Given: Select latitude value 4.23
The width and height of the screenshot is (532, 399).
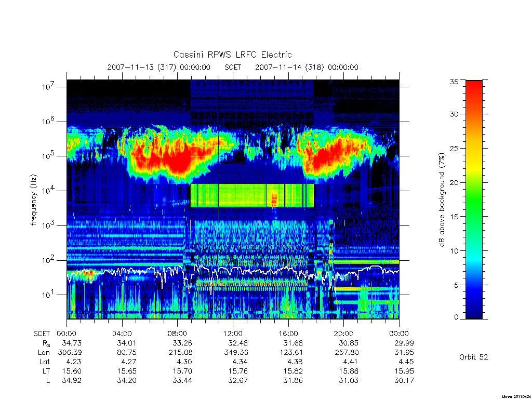Looking at the screenshot, I should pos(74,362).
